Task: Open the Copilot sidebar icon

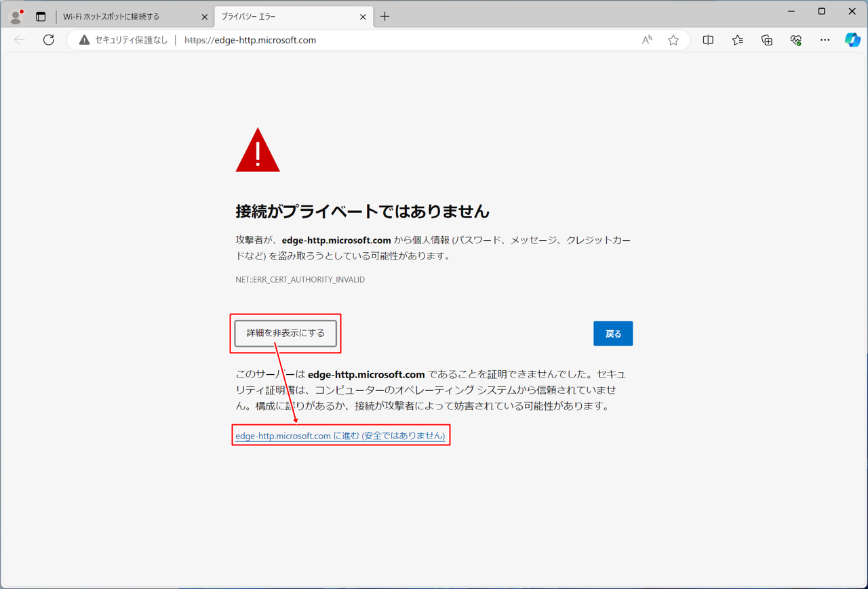Action: coord(852,40)
